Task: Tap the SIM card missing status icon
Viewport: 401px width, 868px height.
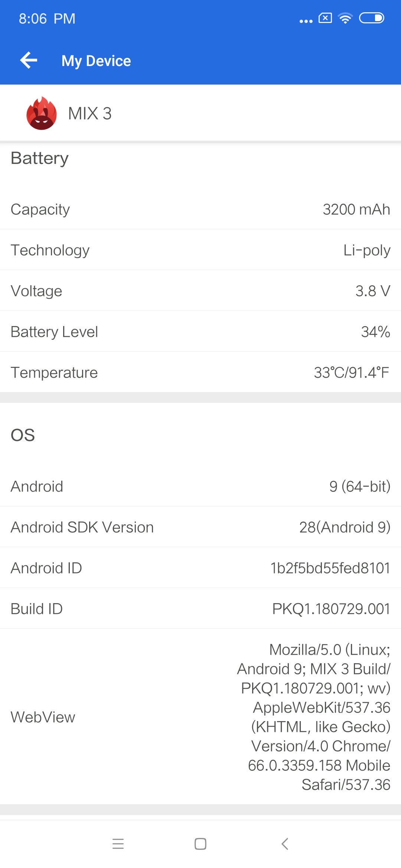Action: 325,18
